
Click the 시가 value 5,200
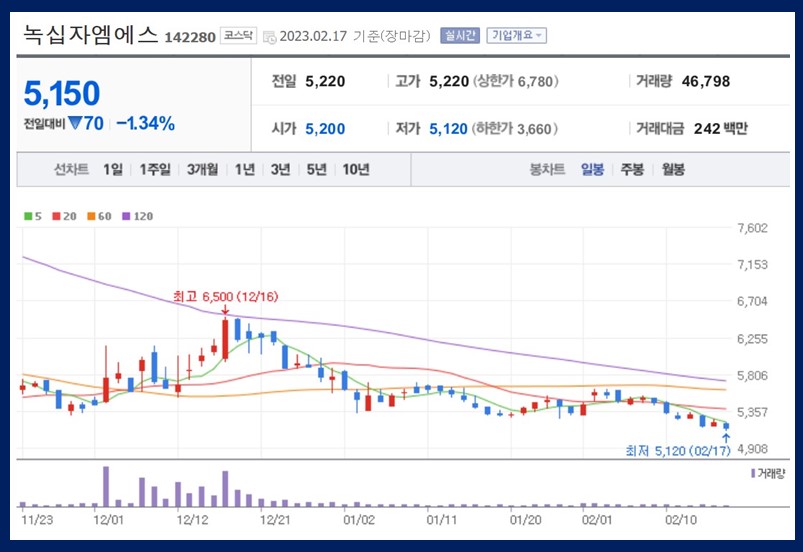click(325, 129)
